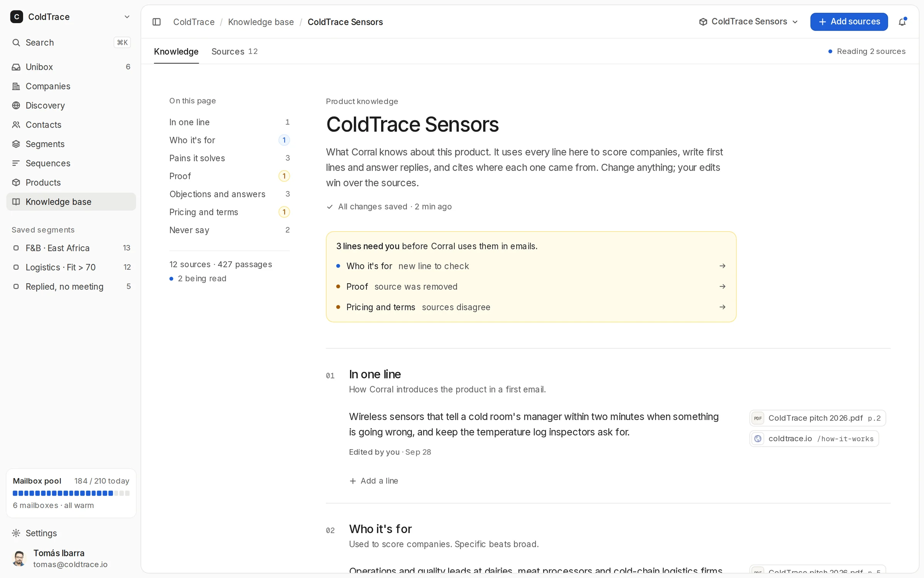Open coldtrace.io /how-it-works source chip
The width and height of the screenshot is (924, 578).
pyautogui.click(x=814, y=439)
